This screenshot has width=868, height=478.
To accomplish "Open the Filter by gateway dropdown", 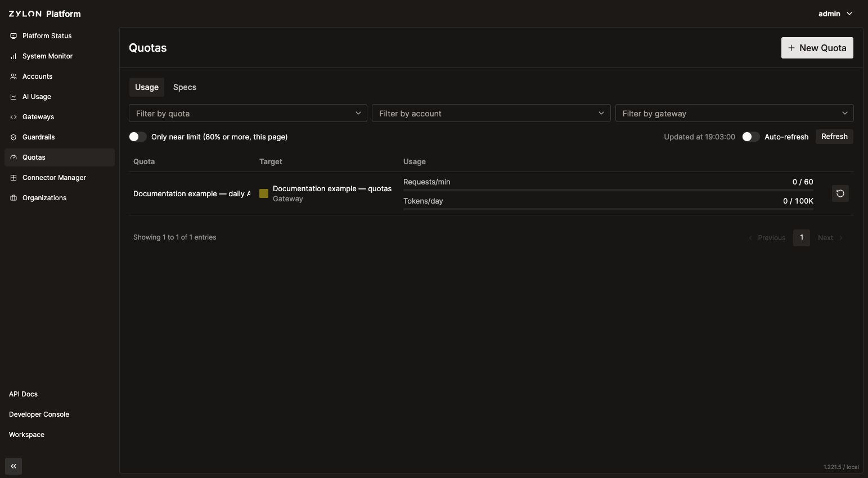I will [735, 113].
